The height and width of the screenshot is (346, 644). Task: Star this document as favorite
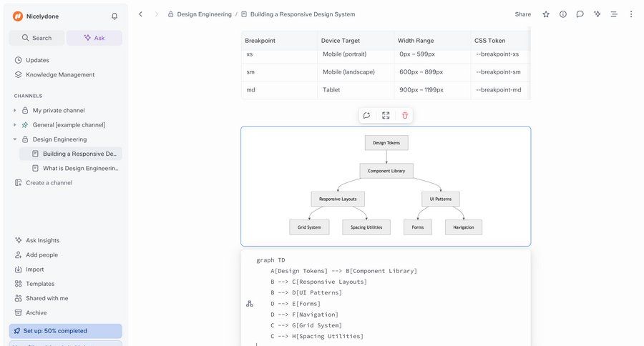pos(546,14)
